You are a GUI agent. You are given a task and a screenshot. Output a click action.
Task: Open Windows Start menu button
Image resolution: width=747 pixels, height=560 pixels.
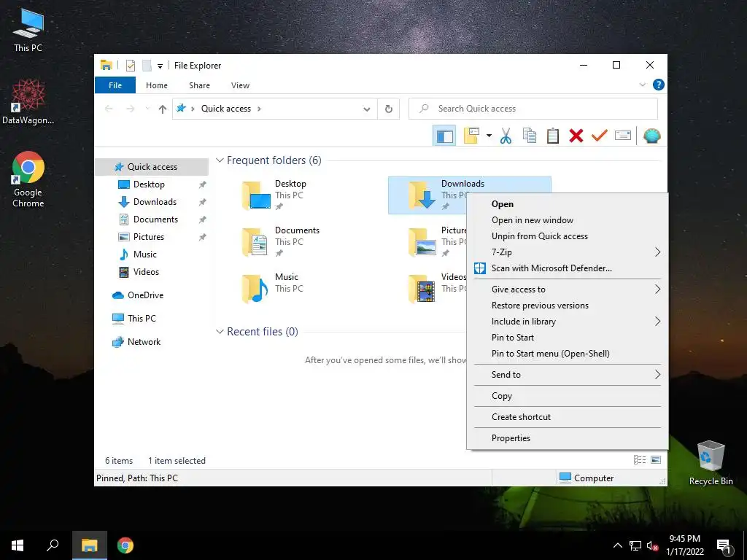tap(18, 545)
